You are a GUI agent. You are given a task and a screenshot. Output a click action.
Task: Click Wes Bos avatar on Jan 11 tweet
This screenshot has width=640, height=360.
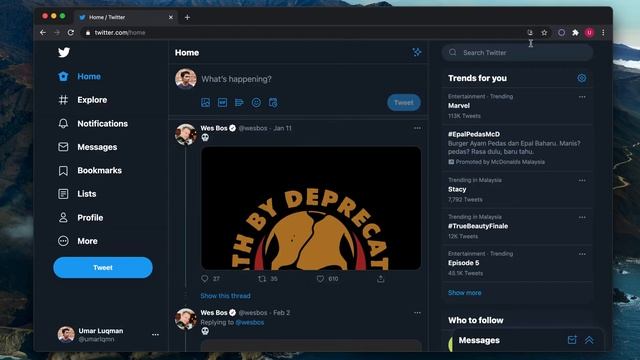(186, 134)
